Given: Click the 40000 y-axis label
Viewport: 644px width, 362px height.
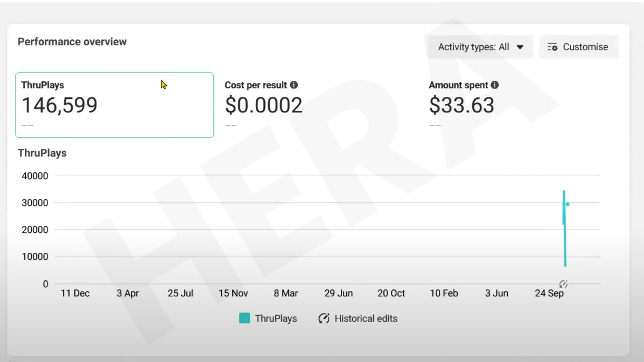Looking at the screenshot, I should 35,176.
